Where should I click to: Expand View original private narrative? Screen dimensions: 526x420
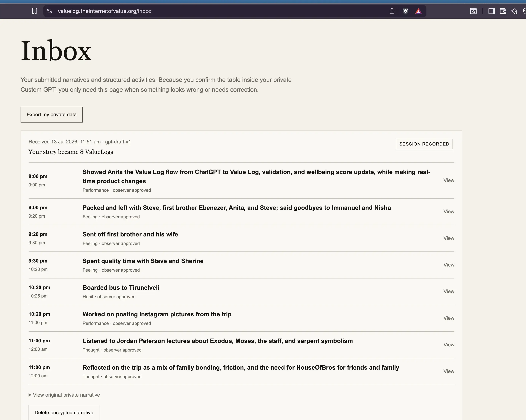pos(64,395)
